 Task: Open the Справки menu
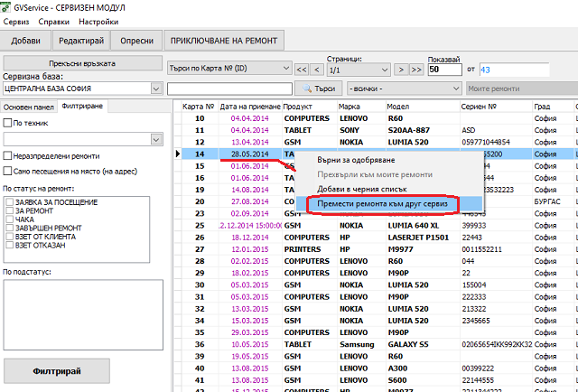(54, 22)
